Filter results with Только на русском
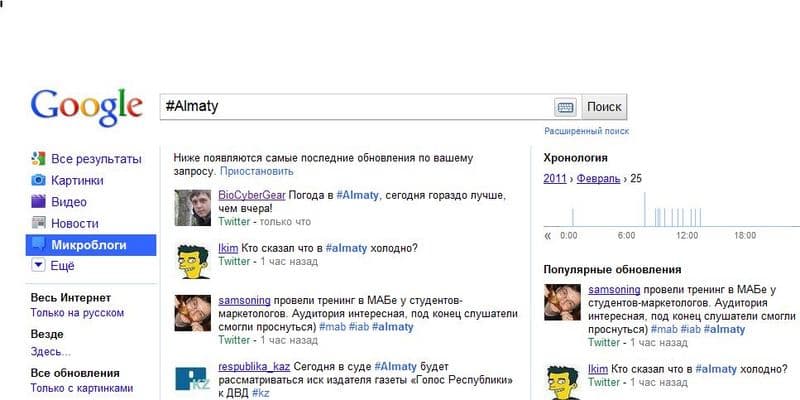Image resolution: width=800 pixels, height=400 pixels. pos(77,313)
